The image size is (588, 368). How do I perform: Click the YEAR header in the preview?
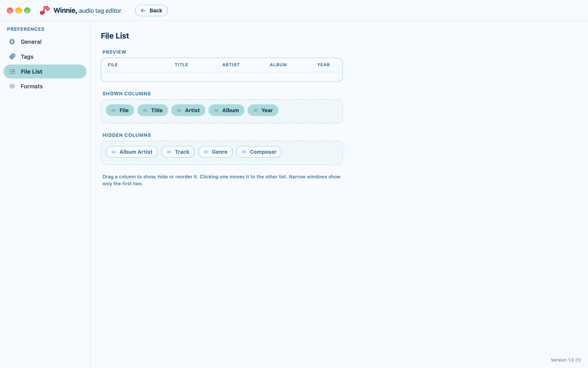click(x=323, y=65)
